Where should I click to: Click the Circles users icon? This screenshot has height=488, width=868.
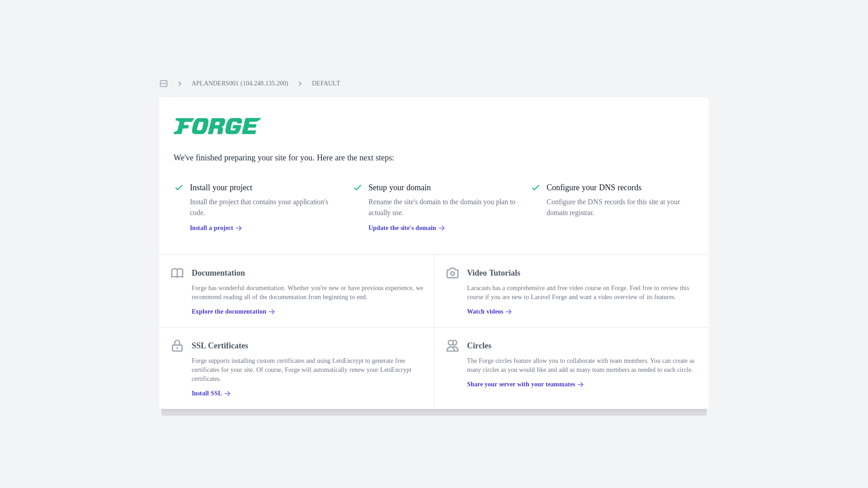(453, 346)
